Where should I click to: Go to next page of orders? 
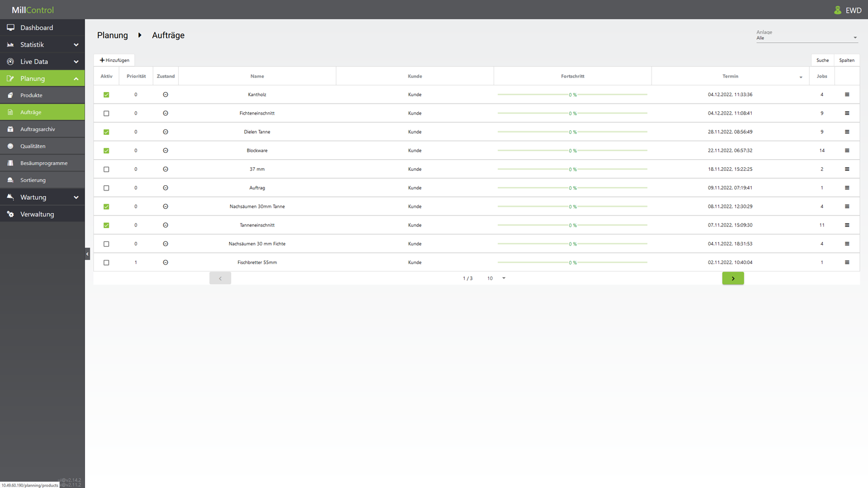(733, 278)
